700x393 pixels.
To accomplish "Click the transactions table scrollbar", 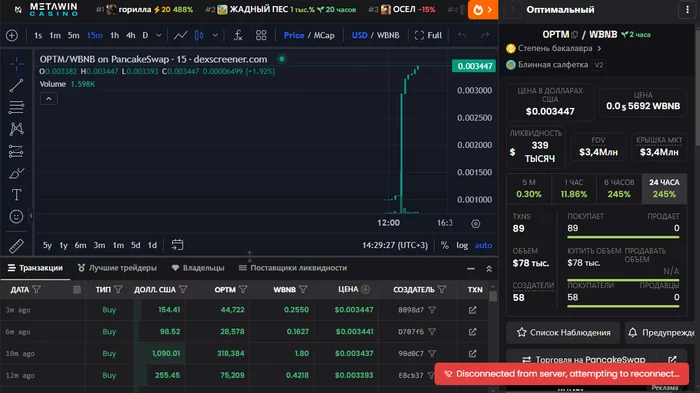I will pos(493,296).
